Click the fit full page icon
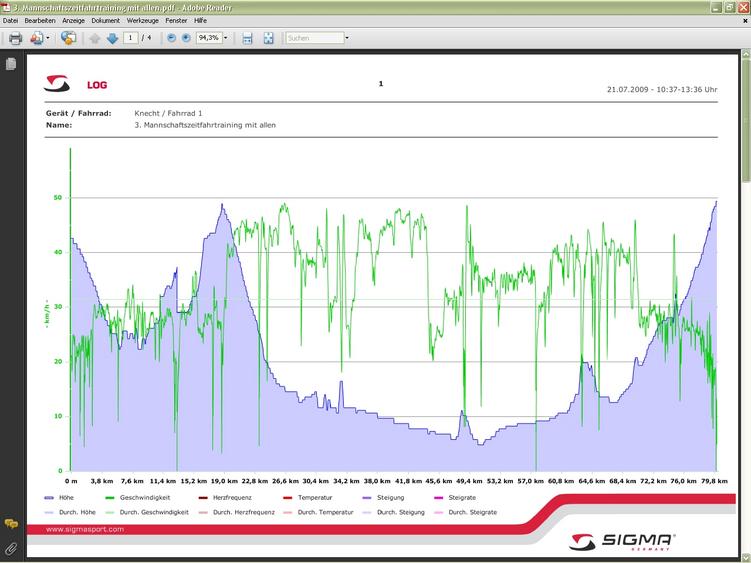This screenshot has width=751, height=563. point(268,38)
